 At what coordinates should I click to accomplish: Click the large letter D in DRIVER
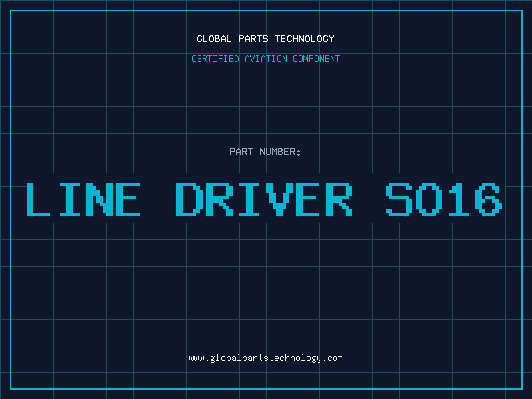188,199
